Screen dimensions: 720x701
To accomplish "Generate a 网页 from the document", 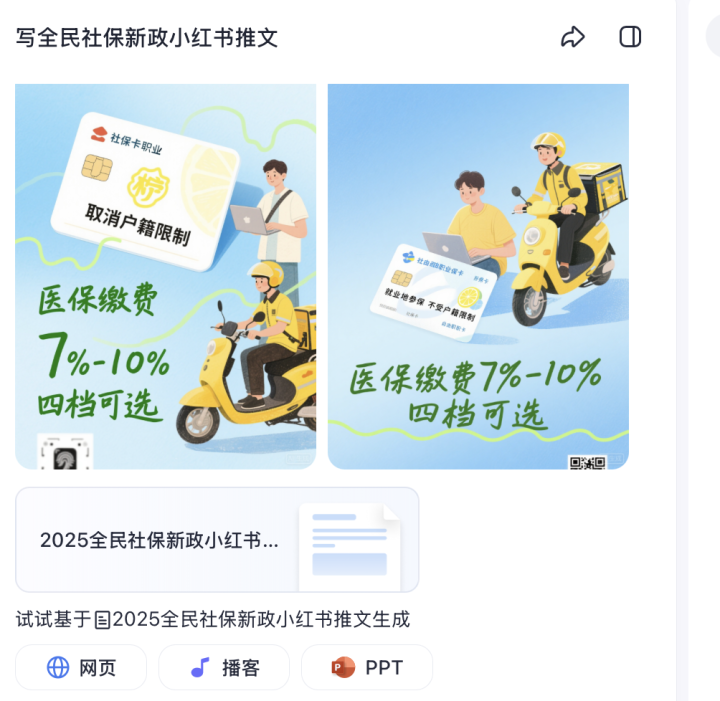I will [81, 667].
